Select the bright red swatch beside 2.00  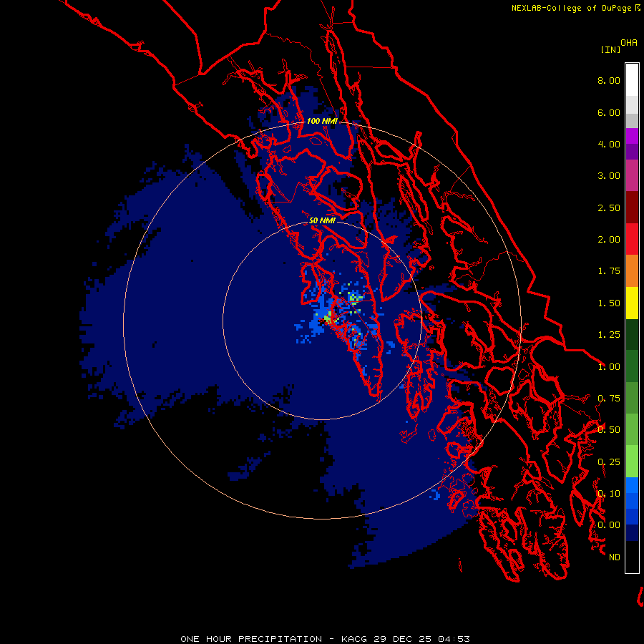pyautogui.click(x=632, y=239)
